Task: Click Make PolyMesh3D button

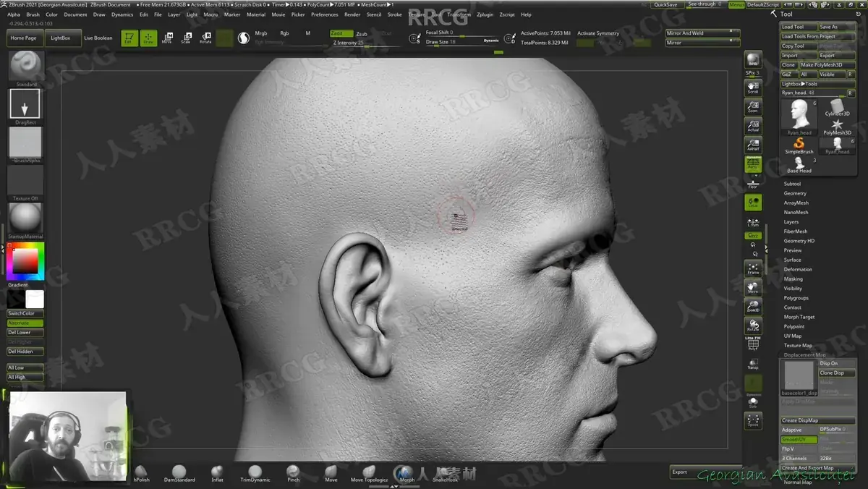Action: (827, 64)
